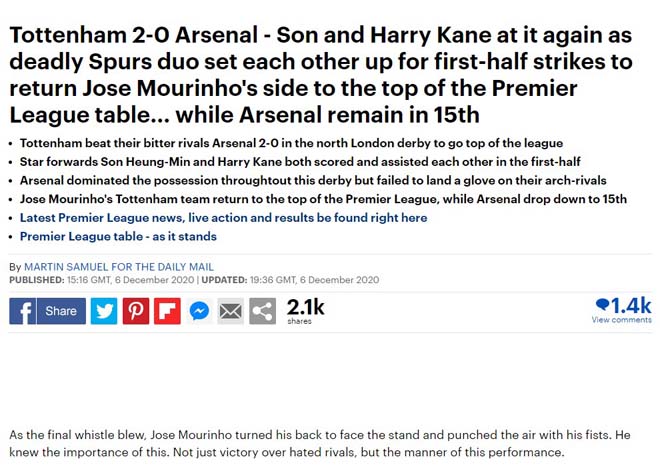Click the Facebook Share button
Viewport: 660px width, 465px height.
(60, 311)
